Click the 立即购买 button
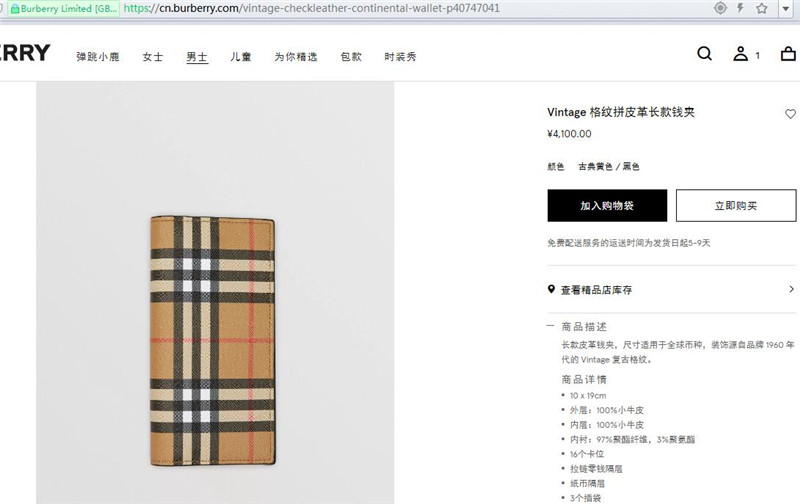The height and width of the screenshot is (504, 800). [736, 206]
